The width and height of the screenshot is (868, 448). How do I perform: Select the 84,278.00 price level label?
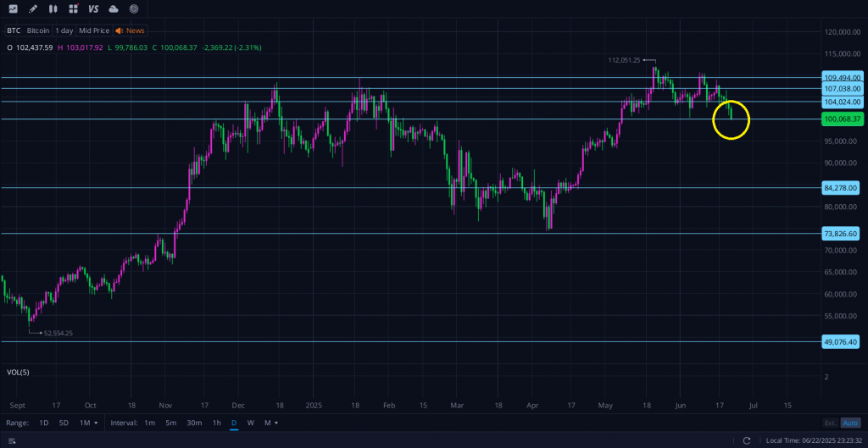pyautogui.click(x=841, y=187)
